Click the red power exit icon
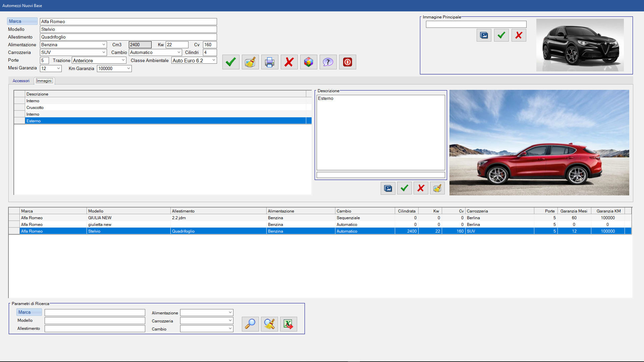644x362 pixels. 347,62
